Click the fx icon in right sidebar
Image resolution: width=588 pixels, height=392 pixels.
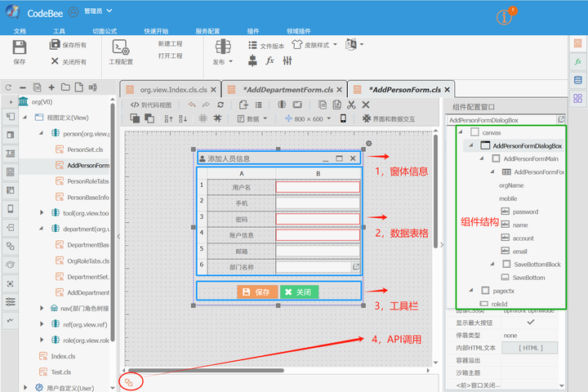[x=578, y=61]
